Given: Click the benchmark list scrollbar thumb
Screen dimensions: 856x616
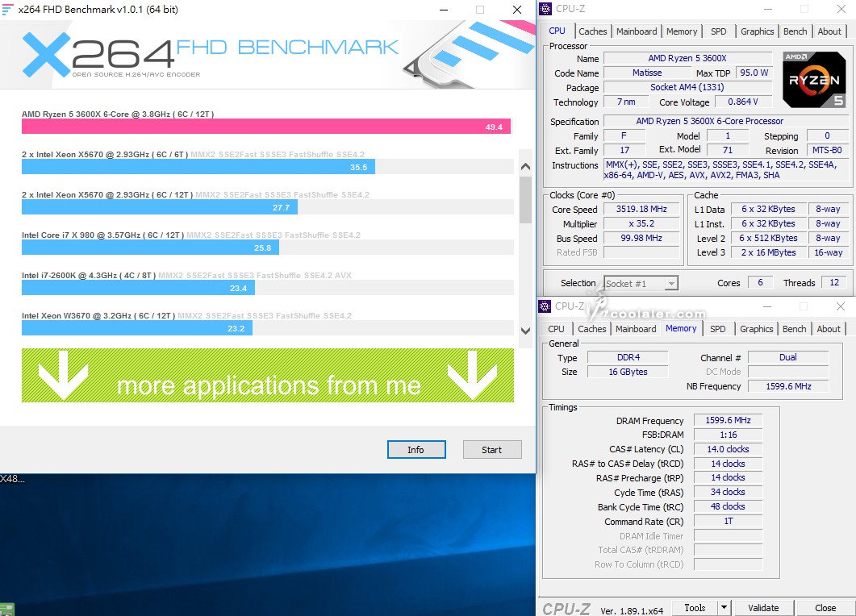Looking at the screenshot, I should [525, 200].
